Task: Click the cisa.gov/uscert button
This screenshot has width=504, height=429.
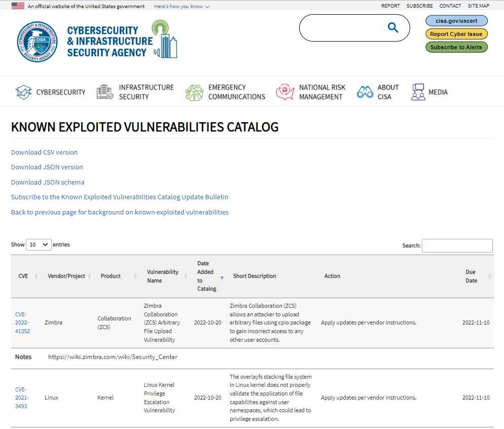Action: pos(456,21)
